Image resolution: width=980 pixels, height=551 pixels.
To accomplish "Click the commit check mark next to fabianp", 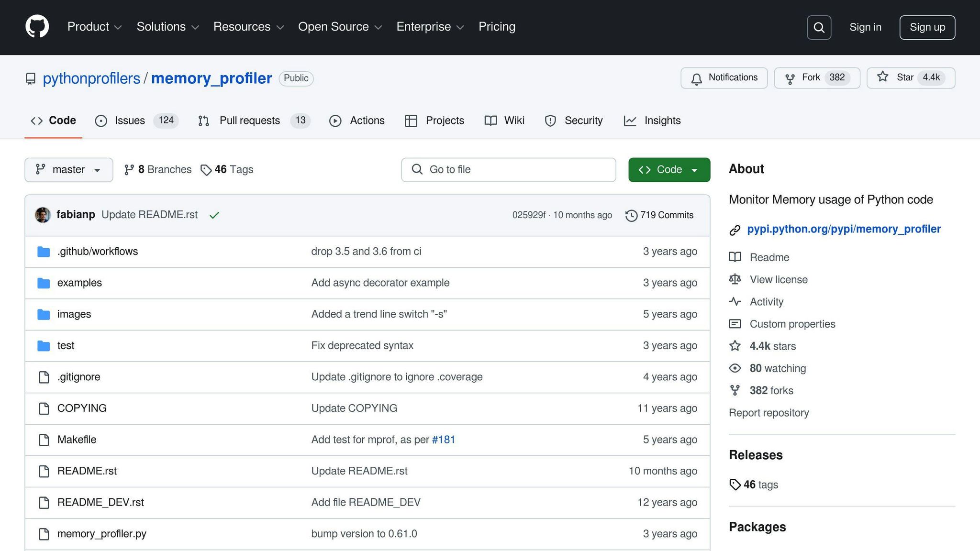I will click(x=214, y=215).
